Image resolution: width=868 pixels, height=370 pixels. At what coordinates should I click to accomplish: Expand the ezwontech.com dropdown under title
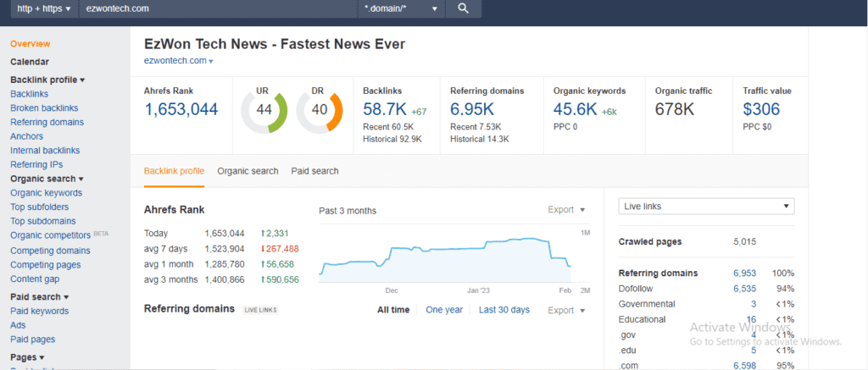179,62
